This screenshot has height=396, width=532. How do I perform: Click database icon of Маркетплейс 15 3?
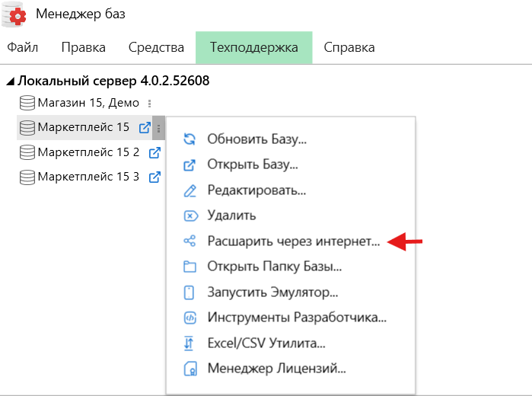(x=27, y=177)
